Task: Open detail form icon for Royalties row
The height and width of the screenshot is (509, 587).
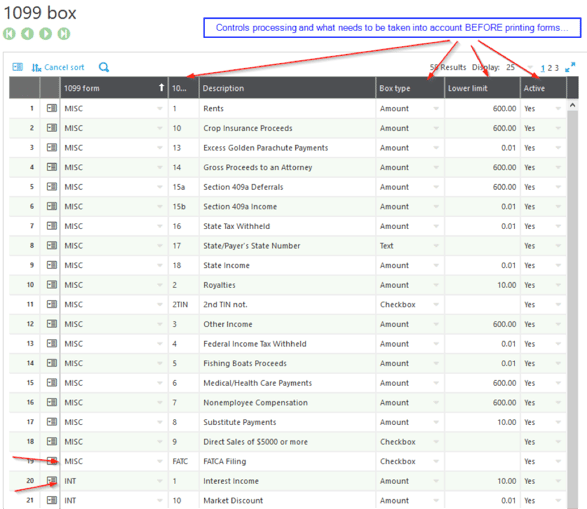Action: (x=52, y=284)
